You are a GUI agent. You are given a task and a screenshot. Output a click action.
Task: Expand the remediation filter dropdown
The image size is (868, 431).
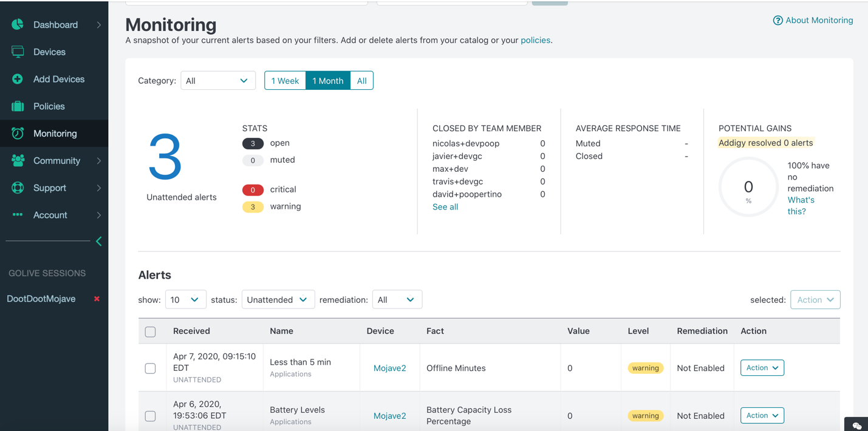(x=397, y=300)
